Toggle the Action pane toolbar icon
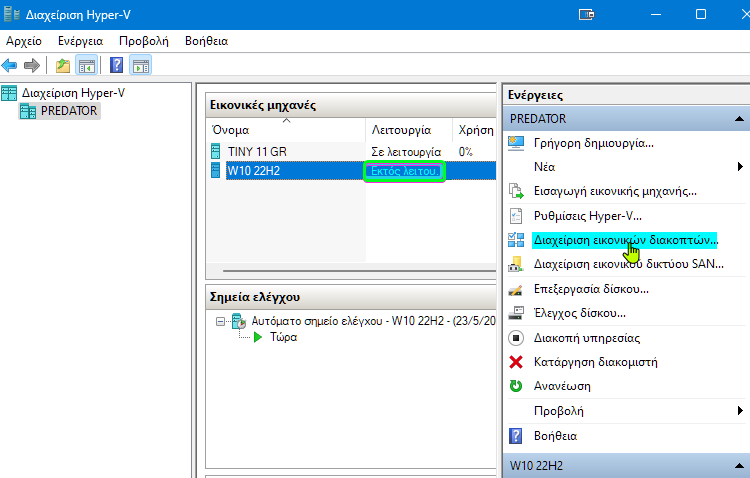This screenshot has width=750, height=478. 141,66
